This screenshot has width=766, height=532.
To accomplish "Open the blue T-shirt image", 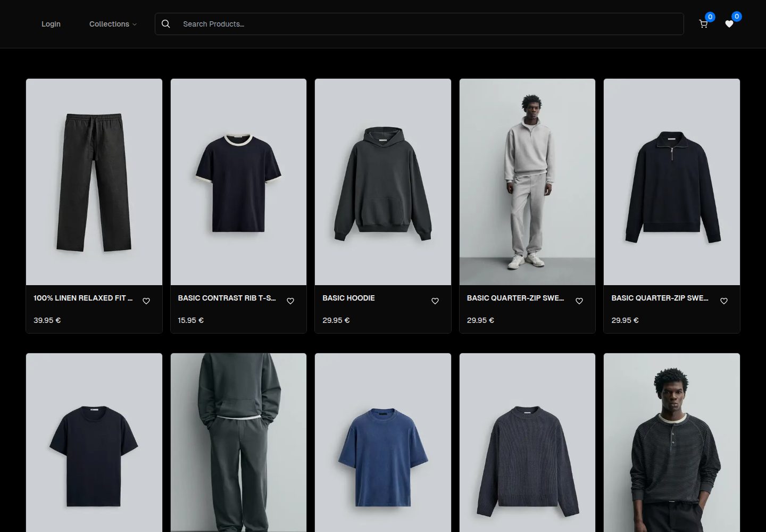I will point(383,443).
